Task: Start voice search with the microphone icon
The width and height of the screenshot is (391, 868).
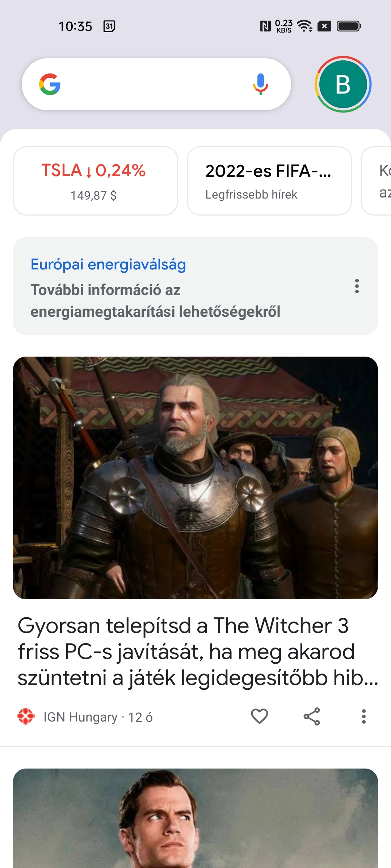Action: 260,84
